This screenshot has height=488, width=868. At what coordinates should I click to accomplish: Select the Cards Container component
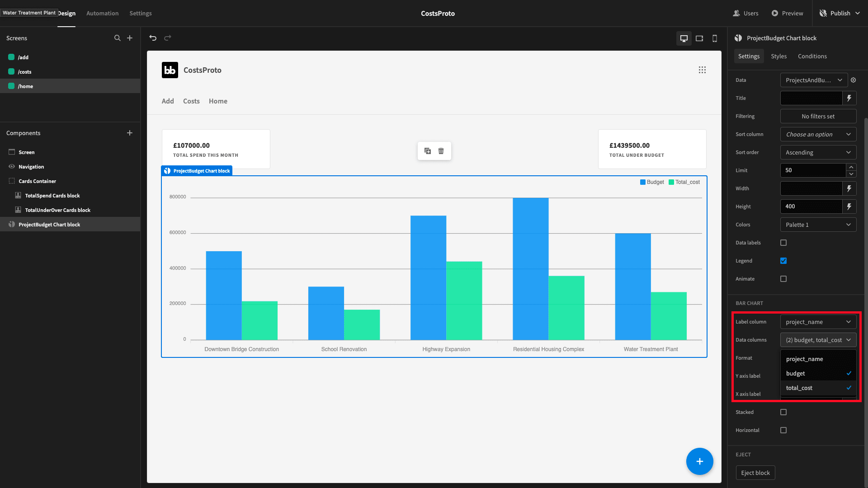tap(70, 181)
